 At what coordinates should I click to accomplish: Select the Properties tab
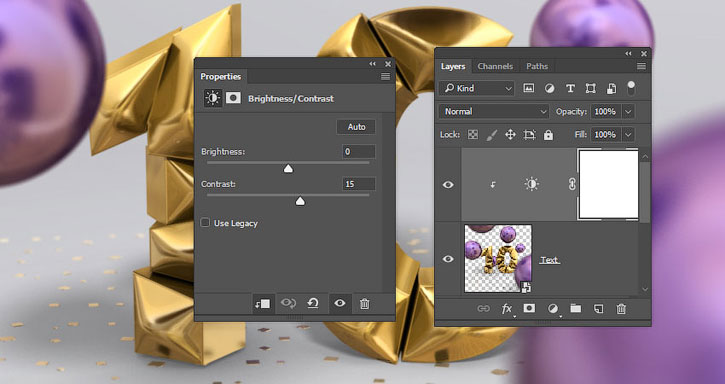coord(221,77)
